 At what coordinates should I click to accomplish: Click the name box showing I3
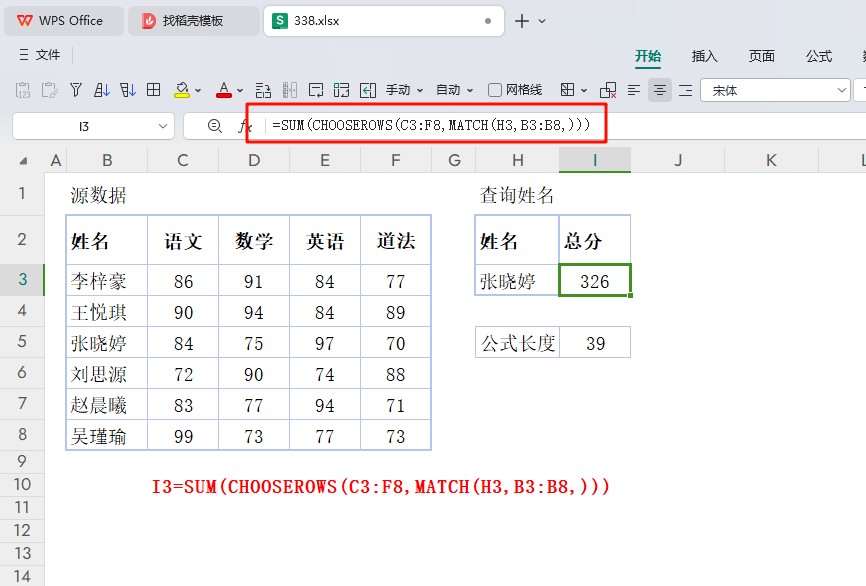tap(84, 126)
